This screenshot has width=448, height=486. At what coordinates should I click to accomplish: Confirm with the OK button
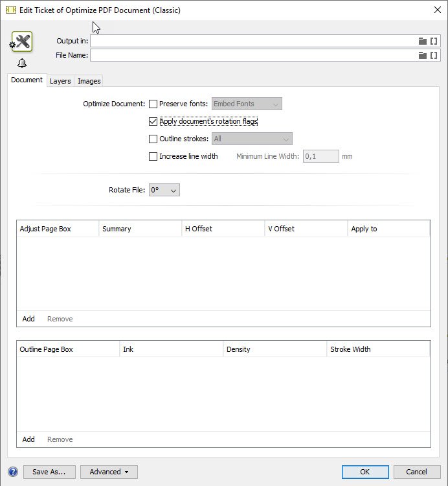(365, 472)
